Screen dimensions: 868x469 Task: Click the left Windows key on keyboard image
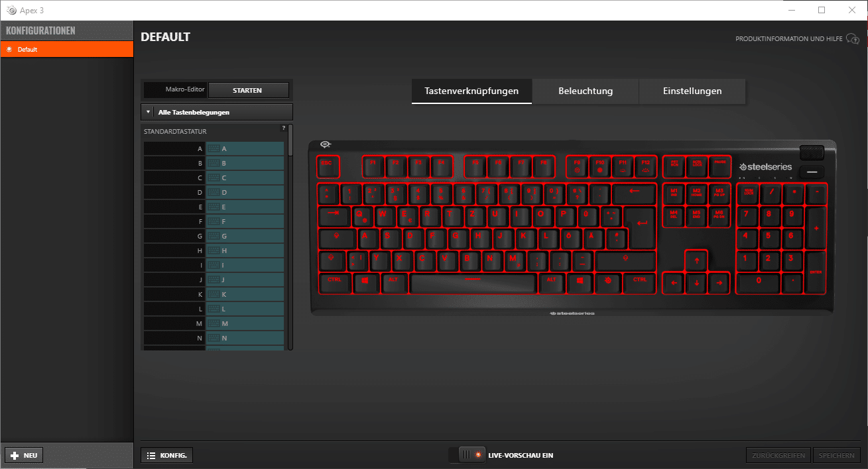[365, 282]
